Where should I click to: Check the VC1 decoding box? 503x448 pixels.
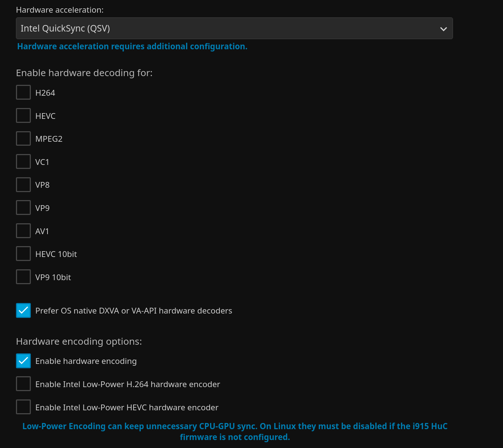(x=23, y=161)
